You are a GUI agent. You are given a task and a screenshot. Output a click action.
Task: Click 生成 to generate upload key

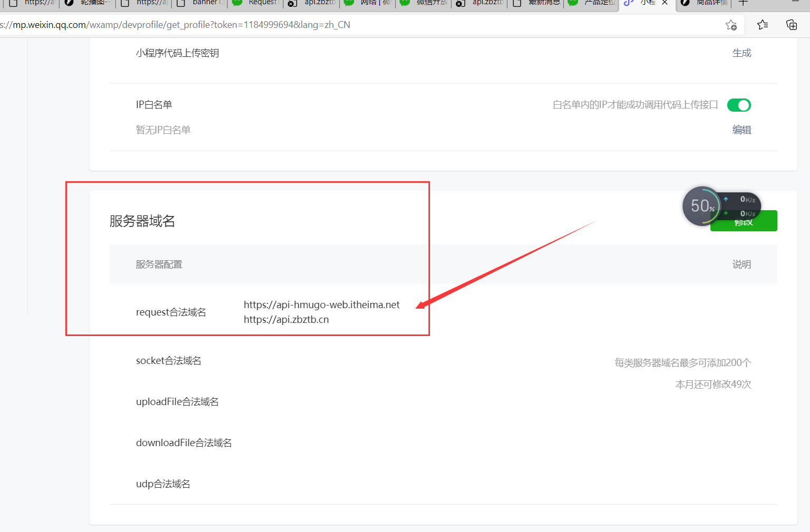tap(742, 53)
